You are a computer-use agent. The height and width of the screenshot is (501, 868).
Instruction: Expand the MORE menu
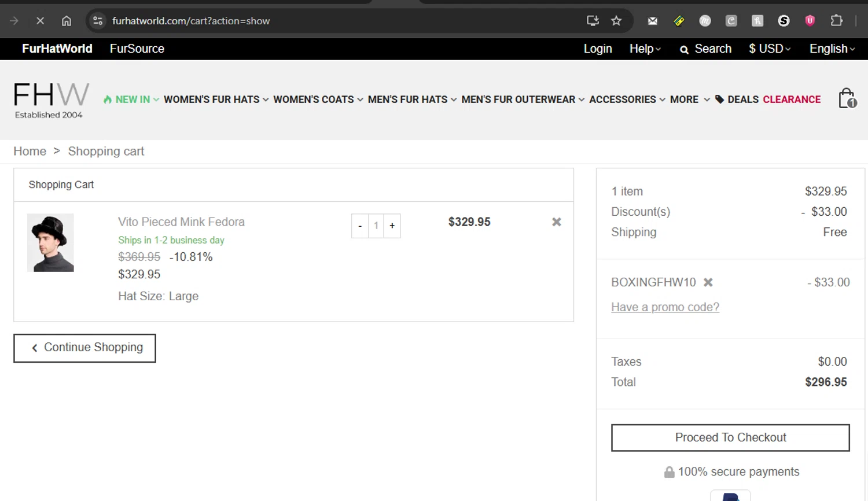click(690, 100)
